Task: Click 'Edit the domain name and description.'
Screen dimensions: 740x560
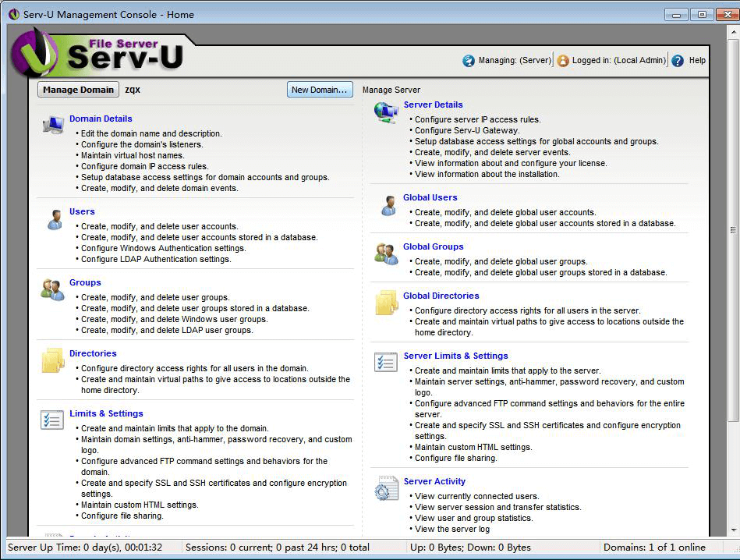Action: coord(151,133)
